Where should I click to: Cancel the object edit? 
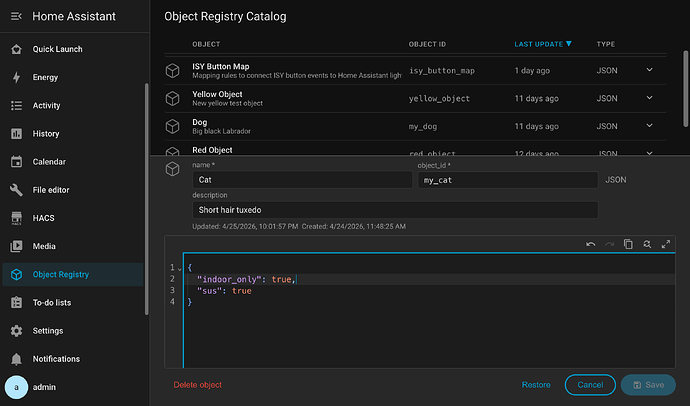click(x=590, y=385)
